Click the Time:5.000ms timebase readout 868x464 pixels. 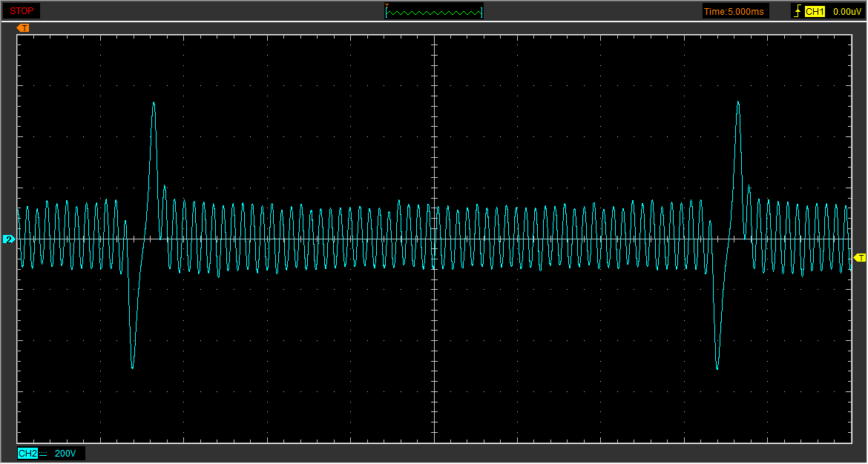(x=736, y=11)
